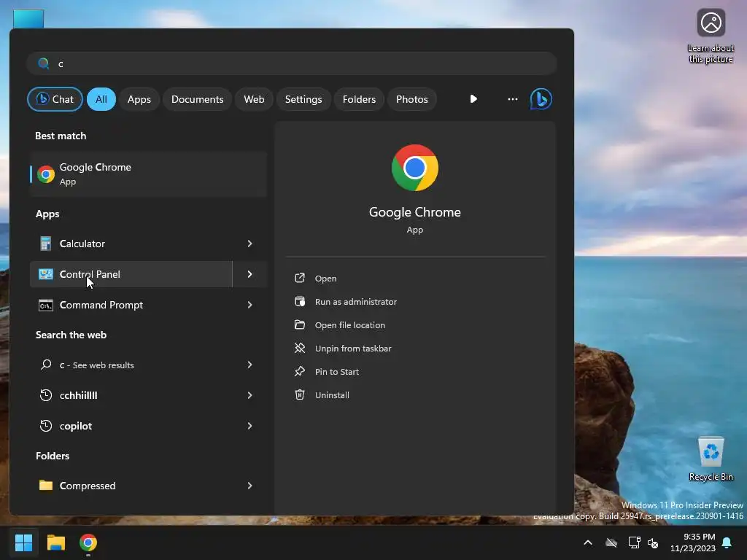Expand Control Panel details chevron
Screen dimensions: 747x560
click(x=249, y=274)
